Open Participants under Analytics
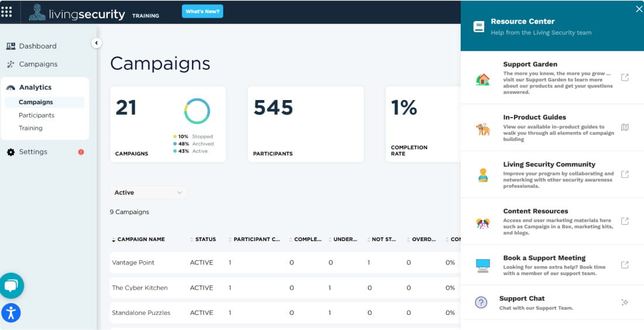 36,115
